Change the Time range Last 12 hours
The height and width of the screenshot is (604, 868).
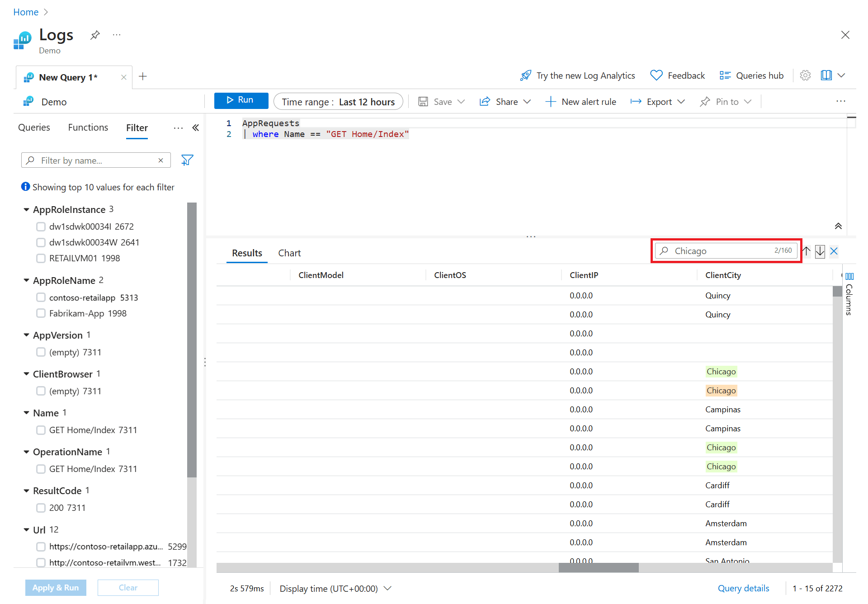338,102
